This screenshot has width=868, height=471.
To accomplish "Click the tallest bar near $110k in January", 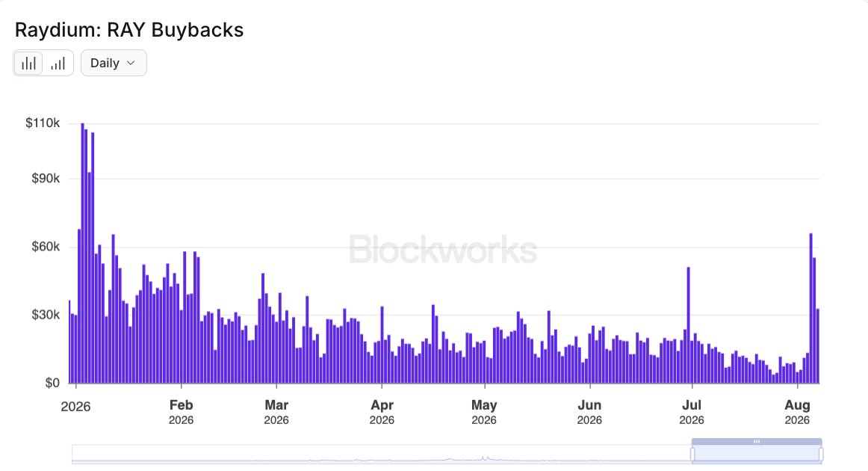I will click(x=82, y=253).
